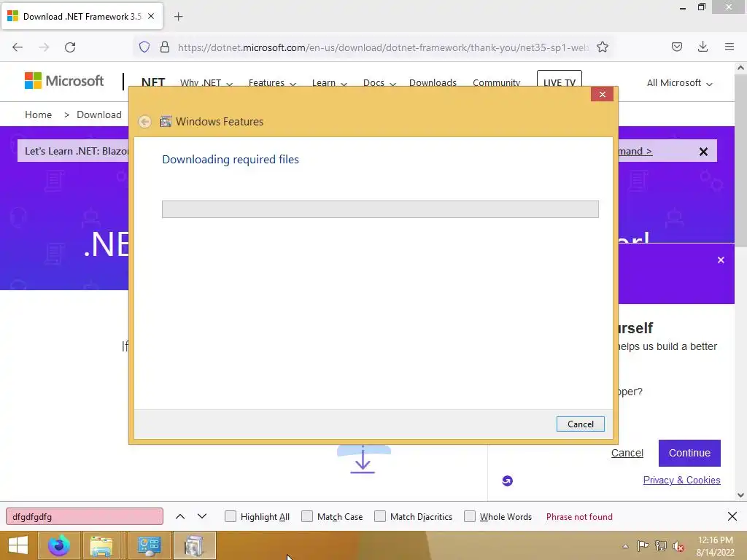Open Privacy & Cookies link
This screenshot has height=560, width=747.
coord(682,480)
